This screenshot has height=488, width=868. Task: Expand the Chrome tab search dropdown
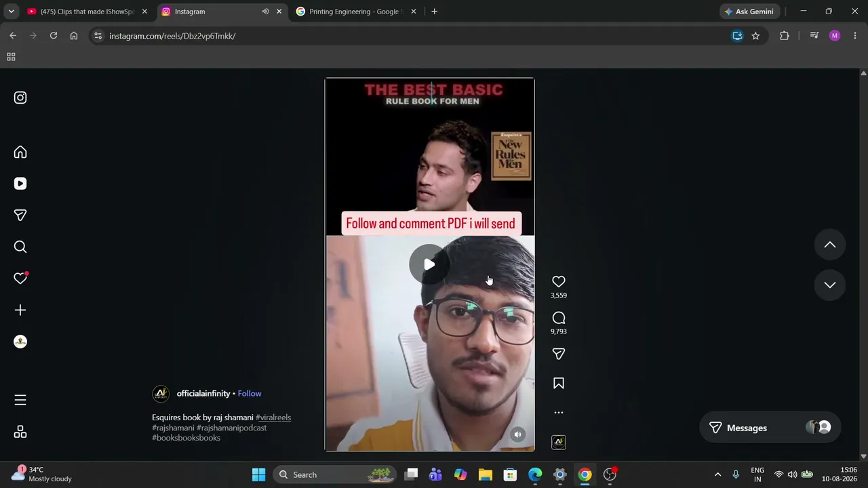pos(11,12)
